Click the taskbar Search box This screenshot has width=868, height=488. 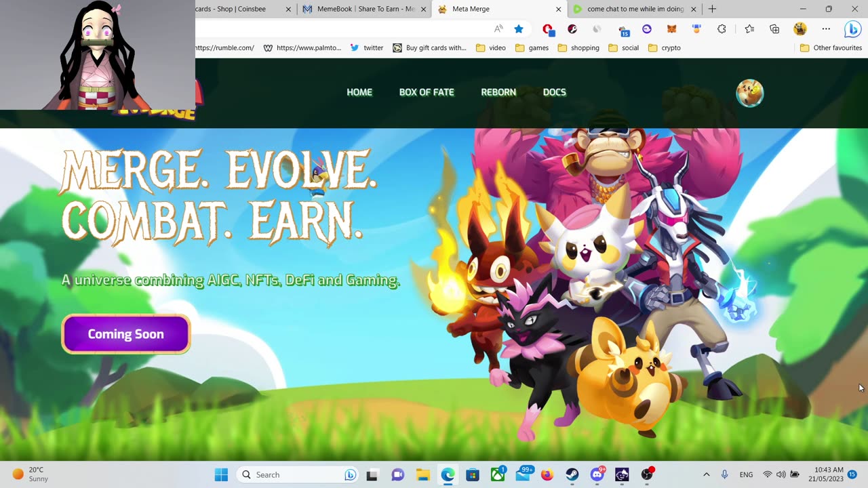pos(297,474)
